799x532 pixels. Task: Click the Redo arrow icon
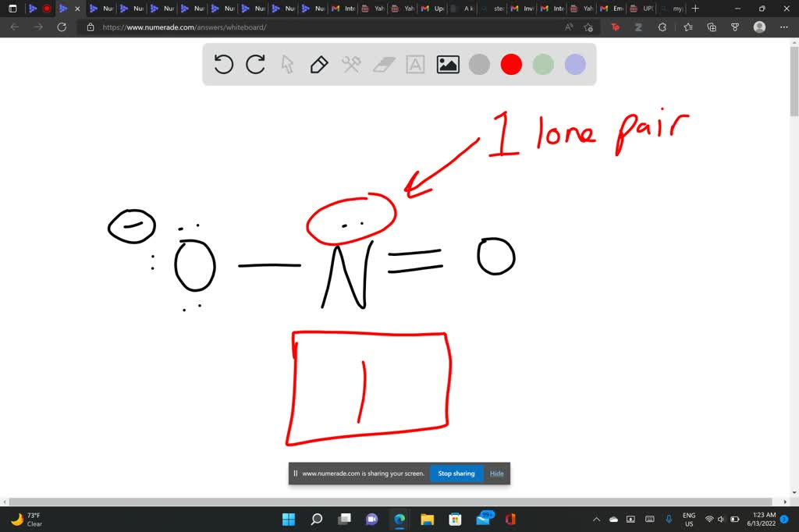tap(255, 65)
